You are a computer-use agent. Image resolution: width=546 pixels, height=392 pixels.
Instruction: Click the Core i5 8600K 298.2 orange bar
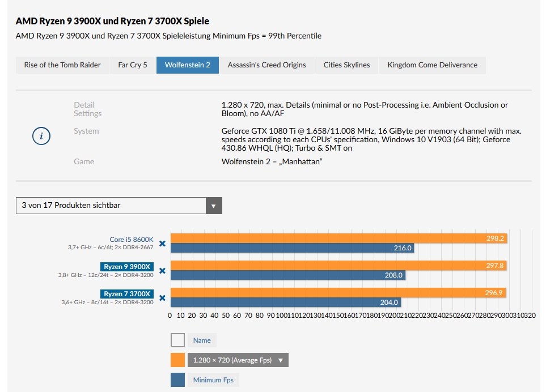[339, 238]
